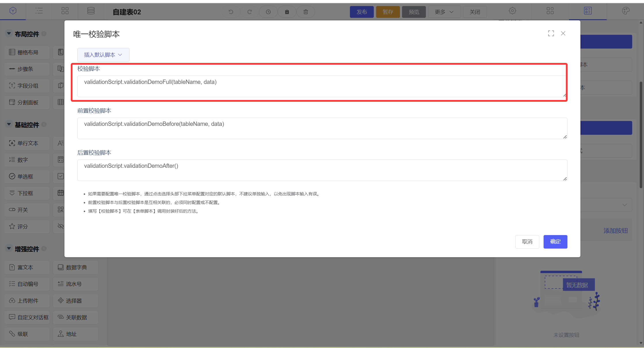Click the clipboard clear icon in toolbar
Screen dimensions: 644x348
287,12
